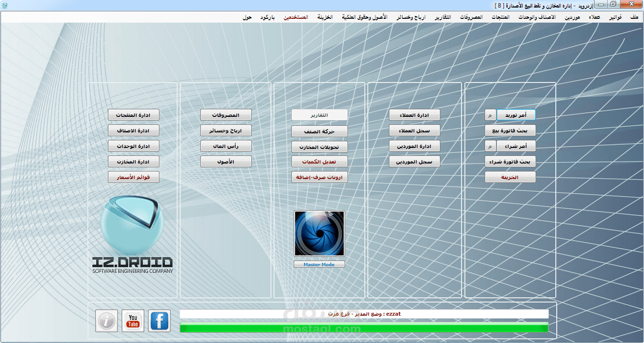Click the Master Mode button

click(x=319, y=265)
